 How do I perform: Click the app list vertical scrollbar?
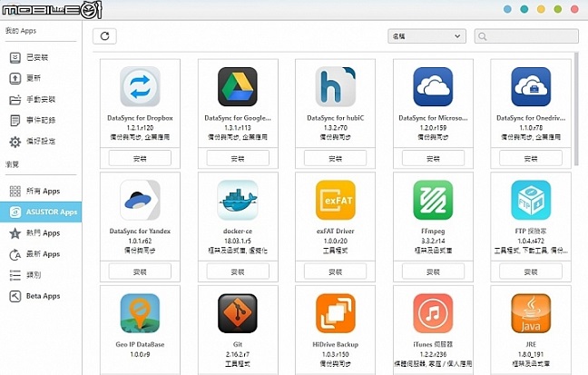coord(576,109)
